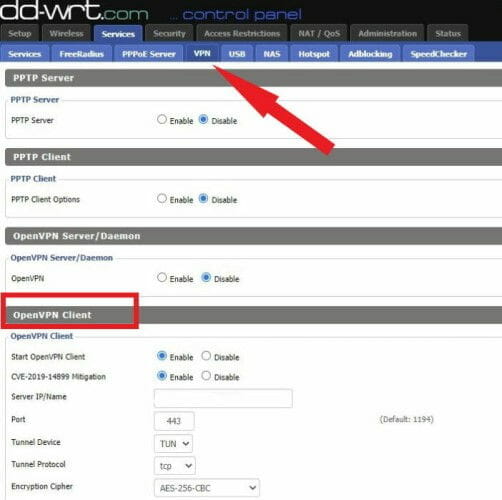The width and height of the screenshot is (502, 500).
Task: Open the USB sub-tab
Action: pyautogui.click(x=237, y=54)
